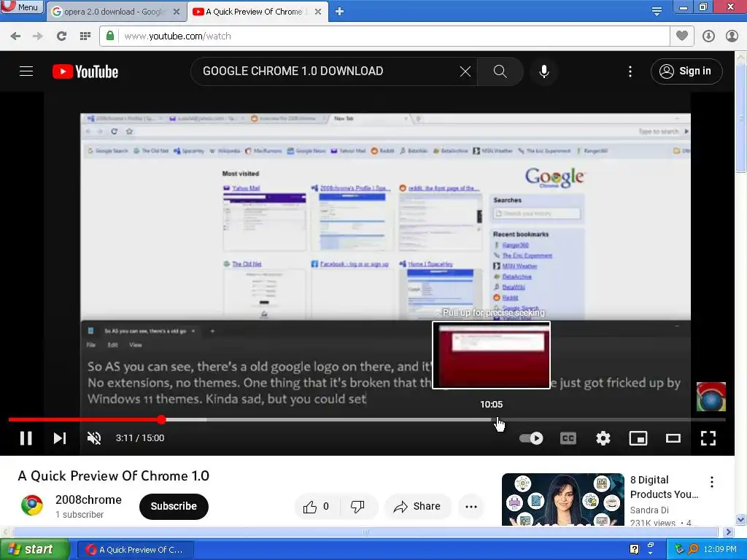The height and width of the screenshot is (560, 747).
Task: Click the magnifier tray icon
Action: (694, 549)
